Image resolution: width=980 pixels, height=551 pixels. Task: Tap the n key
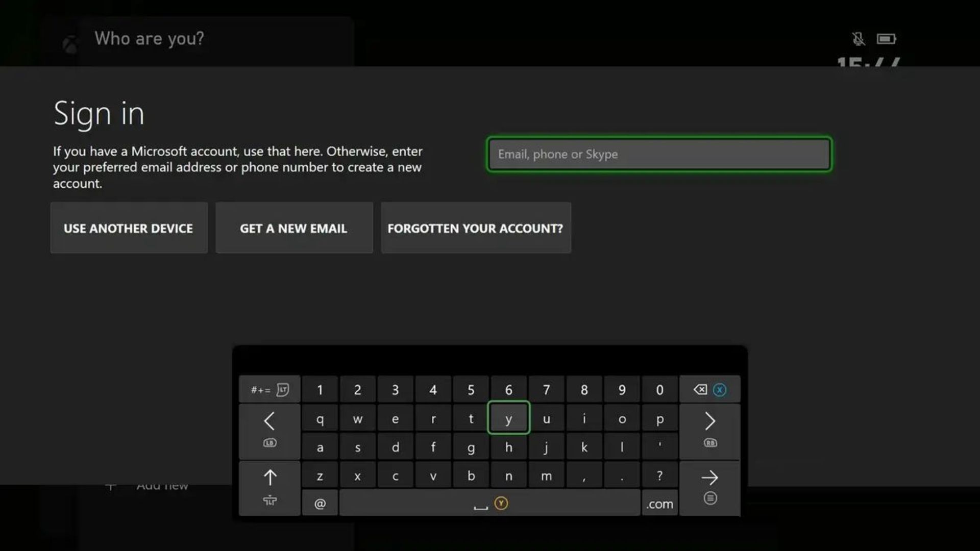pos(509,475)
